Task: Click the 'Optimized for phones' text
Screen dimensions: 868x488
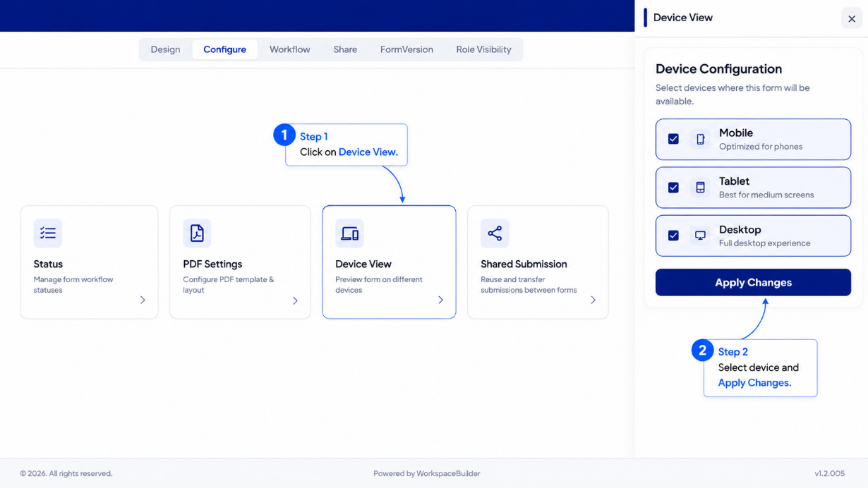Action: [x=761, y=147]
